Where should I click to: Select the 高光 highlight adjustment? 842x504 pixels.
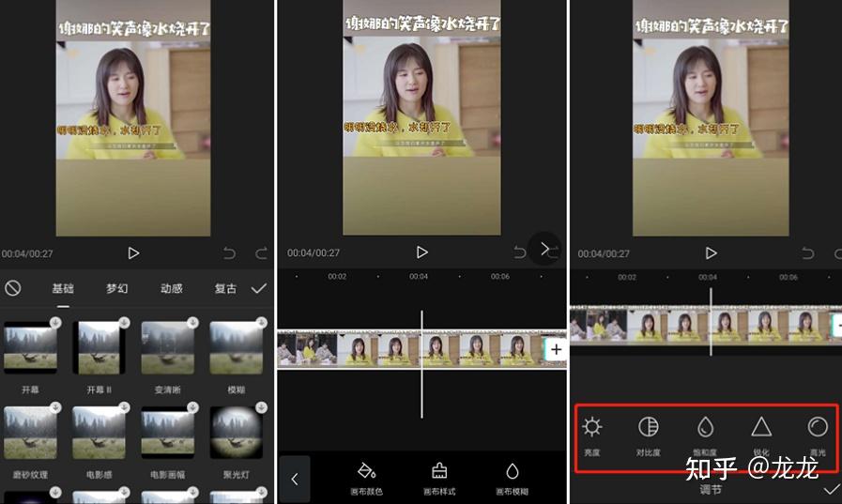point(818,436)
